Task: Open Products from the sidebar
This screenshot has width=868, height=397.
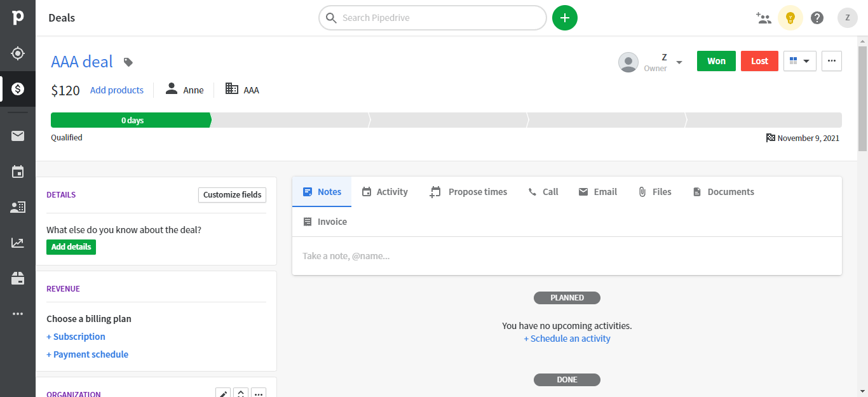Action: 17,278
